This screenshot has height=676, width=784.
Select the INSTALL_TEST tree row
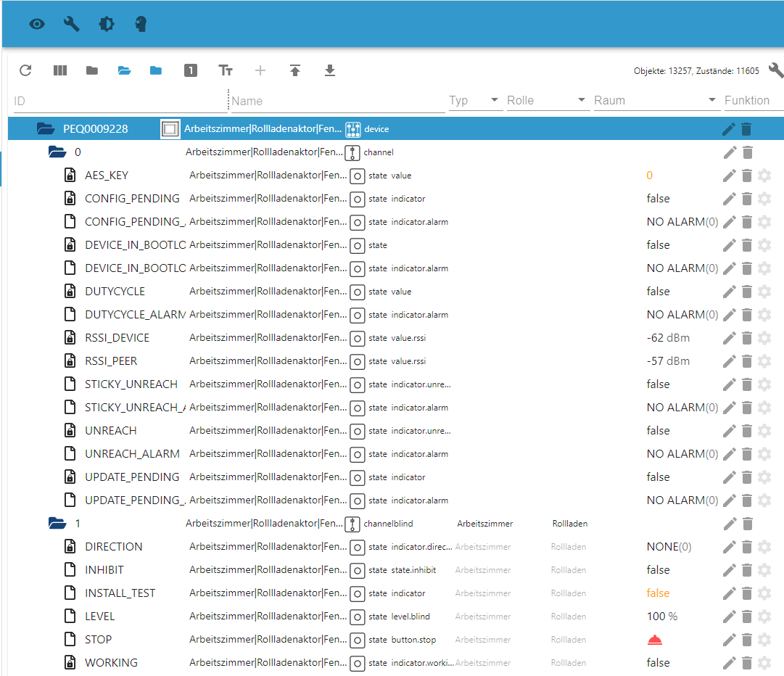point(396,593)
